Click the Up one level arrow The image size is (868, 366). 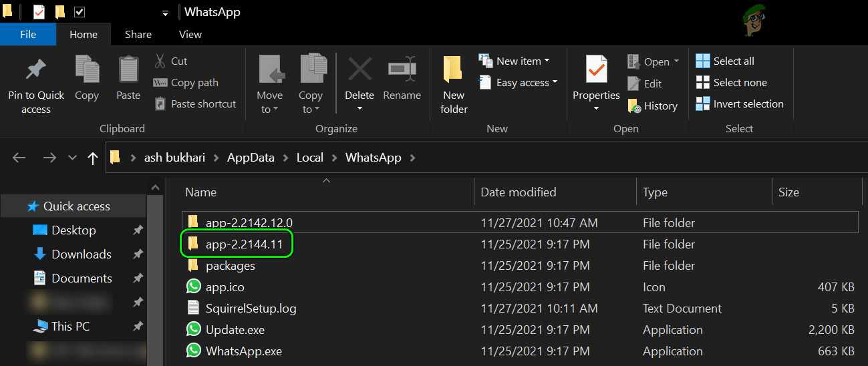click(93, 158)
